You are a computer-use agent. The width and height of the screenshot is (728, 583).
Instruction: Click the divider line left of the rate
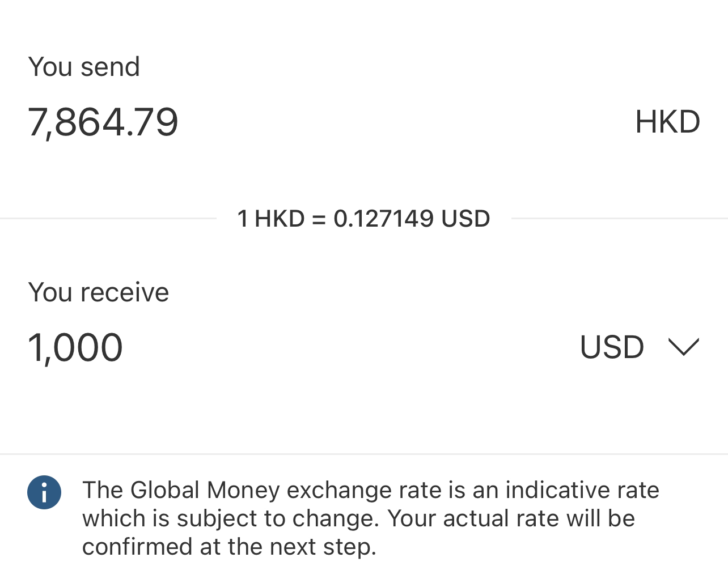(x=108, y=218)
